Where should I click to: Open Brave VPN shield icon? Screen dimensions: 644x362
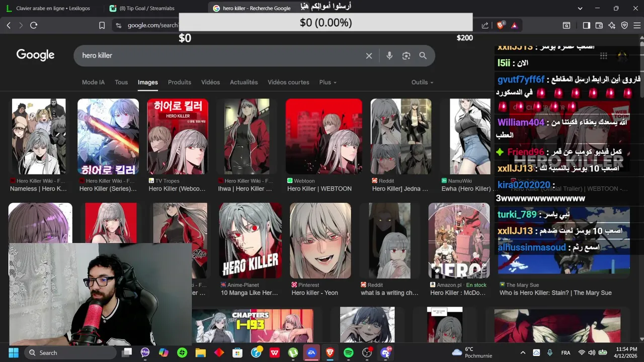[624, 25]
